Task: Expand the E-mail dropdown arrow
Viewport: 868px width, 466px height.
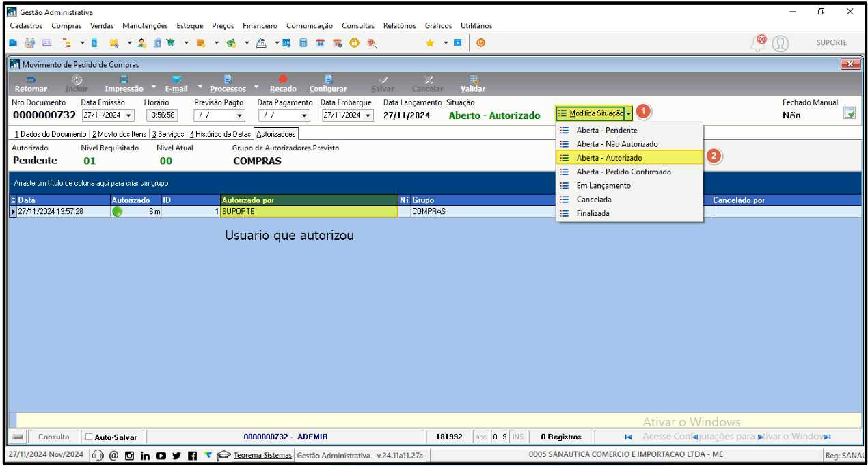Action: [x=200, y=87]
